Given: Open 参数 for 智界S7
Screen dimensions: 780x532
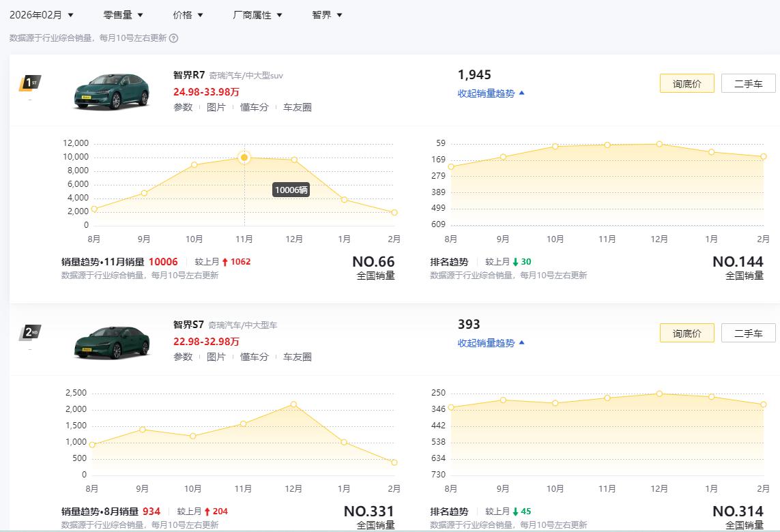Looking at the screenshot, I should [183, 357].
